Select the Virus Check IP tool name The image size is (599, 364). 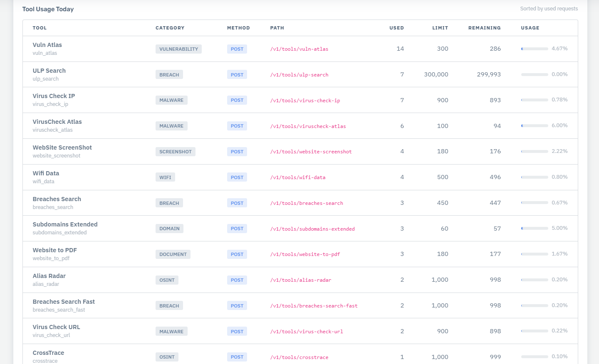(54, 96)
